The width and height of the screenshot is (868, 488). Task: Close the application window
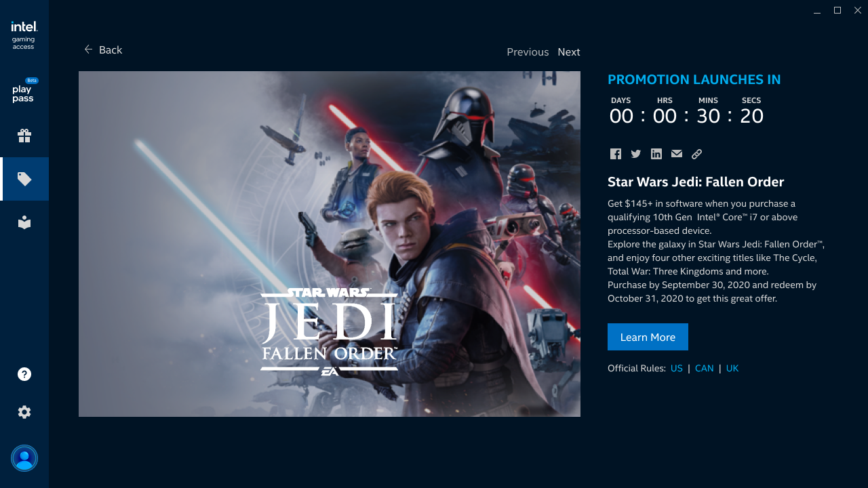click(x=858, y=10)
